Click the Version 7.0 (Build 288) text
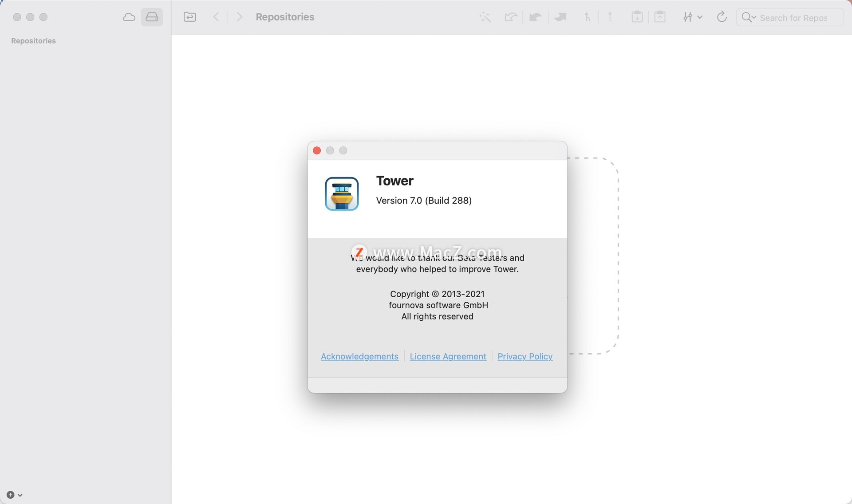 coord(424,201)
